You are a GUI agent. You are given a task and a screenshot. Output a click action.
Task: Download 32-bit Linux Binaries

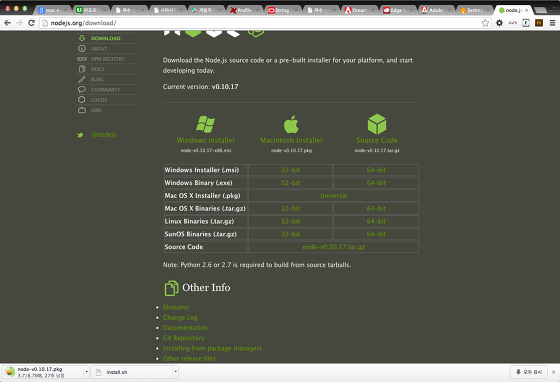[290, 221]
